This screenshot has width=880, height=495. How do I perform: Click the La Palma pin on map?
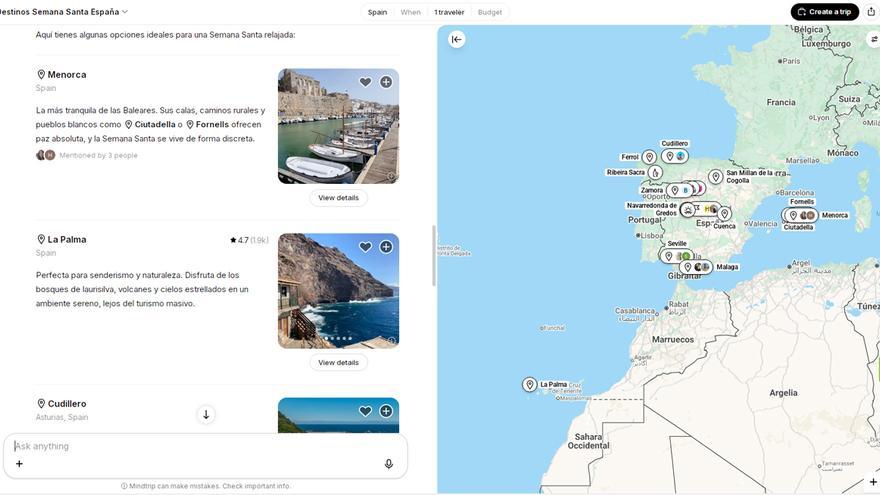tap(530, 385)
